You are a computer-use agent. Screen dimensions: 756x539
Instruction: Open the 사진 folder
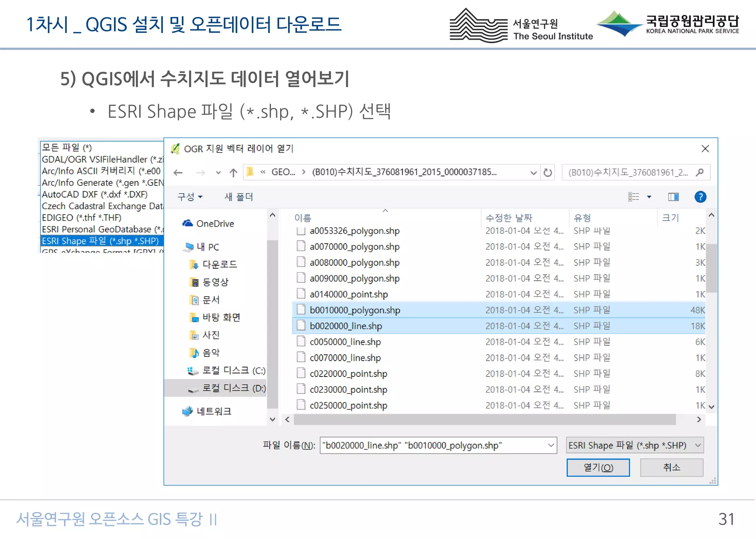(x=205, y=335)
